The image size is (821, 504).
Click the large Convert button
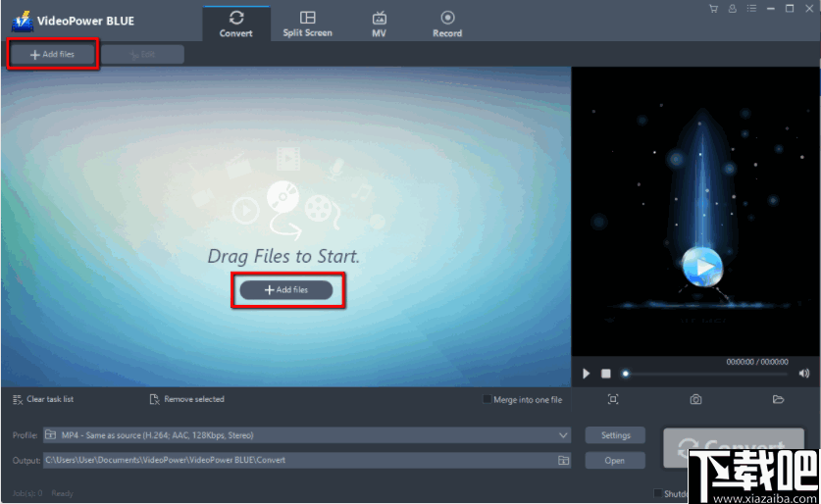coord(733,447)
